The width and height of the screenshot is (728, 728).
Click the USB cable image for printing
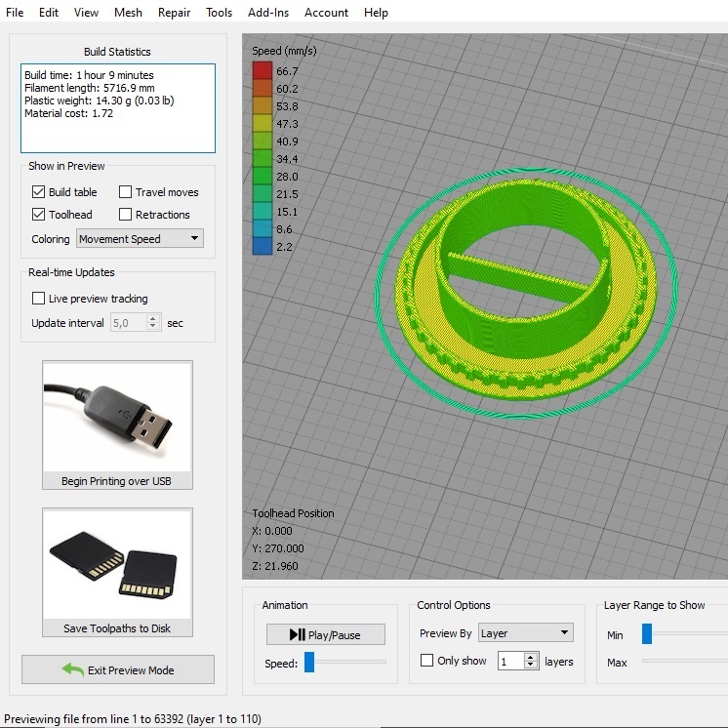click(117, 417)
